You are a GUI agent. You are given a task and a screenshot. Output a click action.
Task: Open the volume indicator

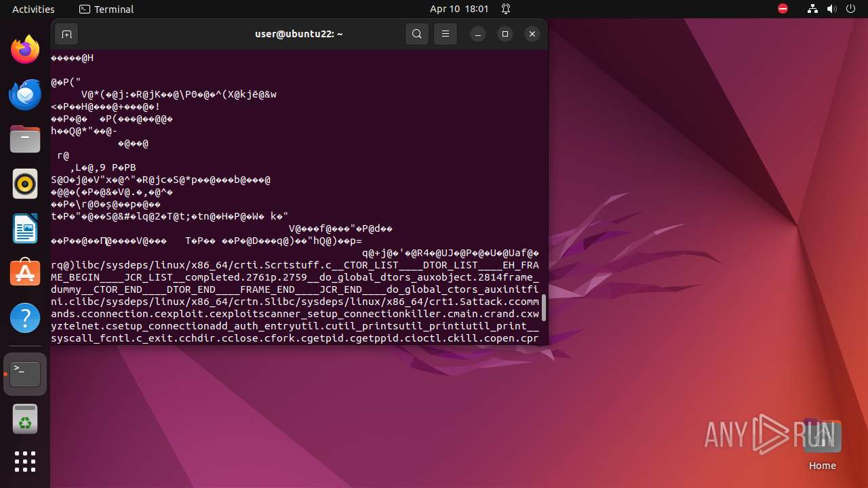(x=832, y=9)
